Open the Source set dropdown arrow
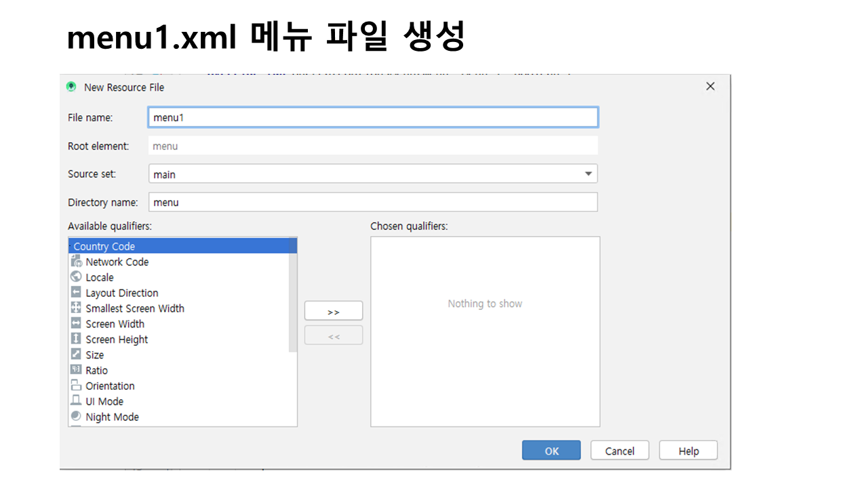 588,174
